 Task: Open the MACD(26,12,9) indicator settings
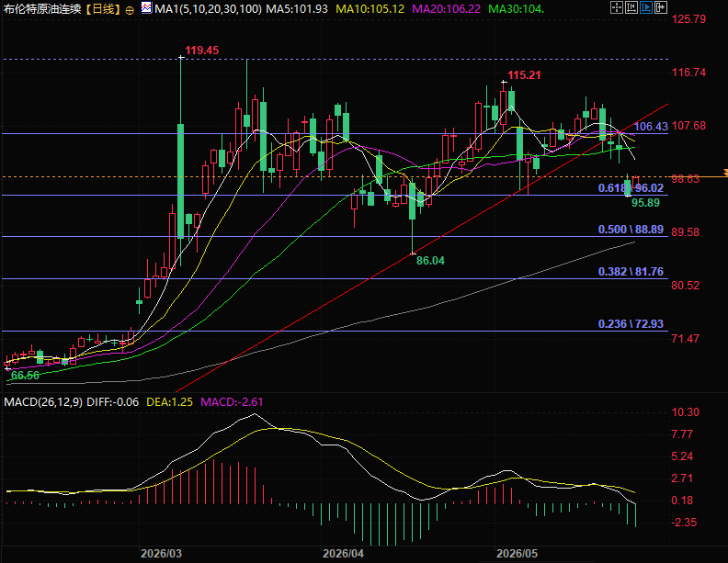coord(43,402)
